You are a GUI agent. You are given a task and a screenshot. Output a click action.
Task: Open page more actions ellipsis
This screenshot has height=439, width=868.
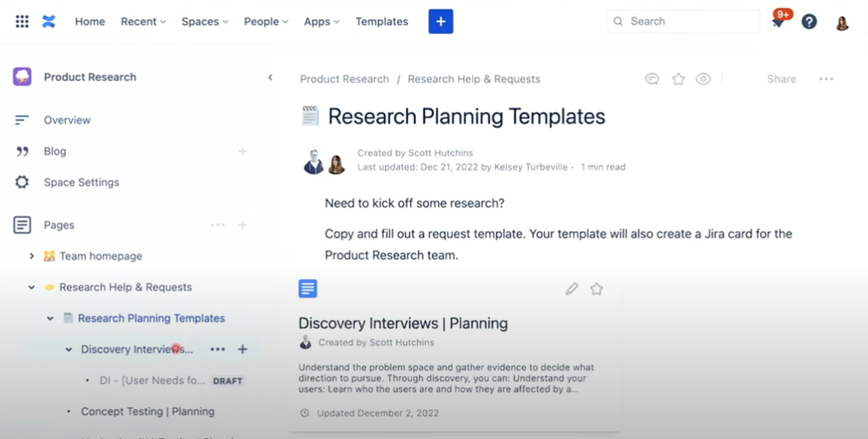tap(826, 79)
